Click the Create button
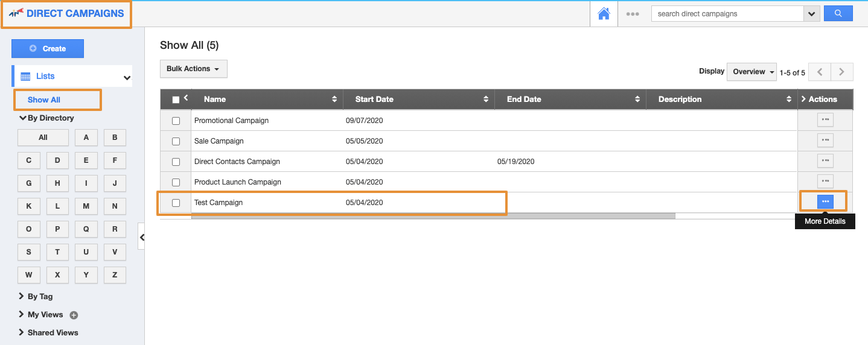Screen dimensions: 868x345 click(x=48, y=49)
